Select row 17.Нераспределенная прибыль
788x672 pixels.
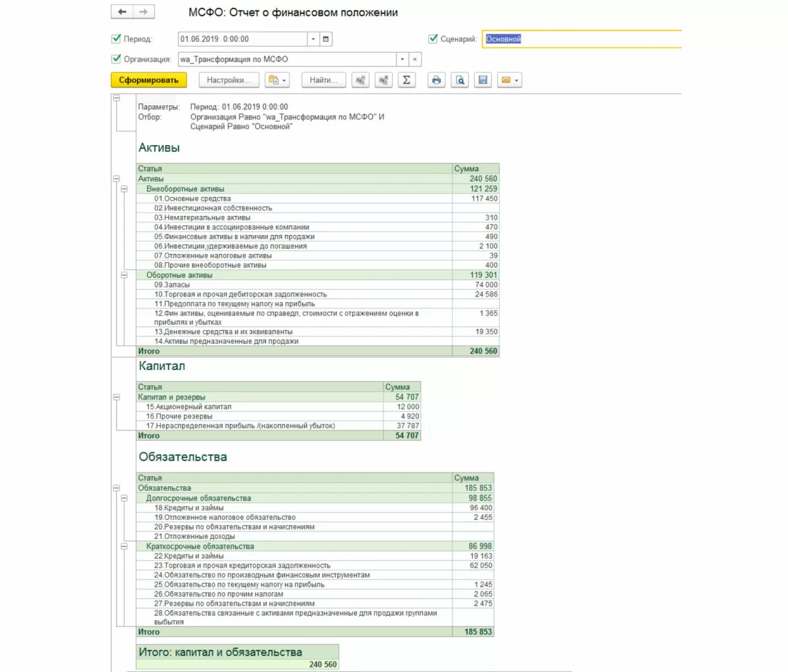279,426
